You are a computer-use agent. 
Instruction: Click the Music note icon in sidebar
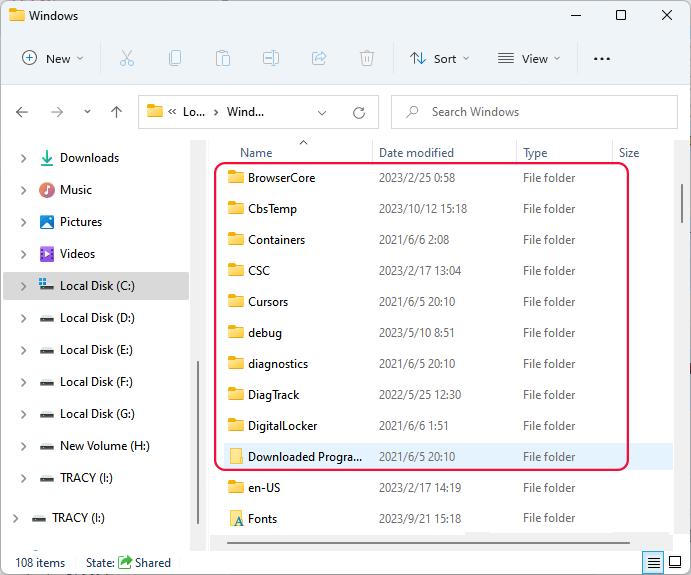(47, 190)
